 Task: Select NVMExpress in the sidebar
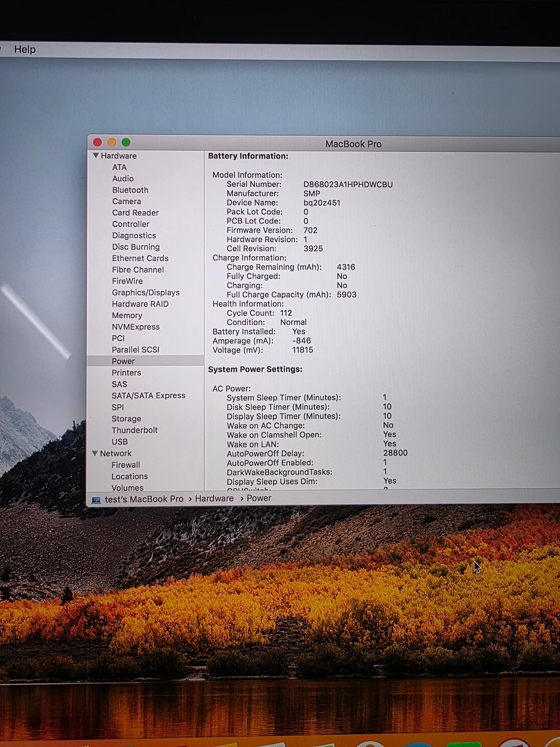pyautogui.click(x=136, y=327)
